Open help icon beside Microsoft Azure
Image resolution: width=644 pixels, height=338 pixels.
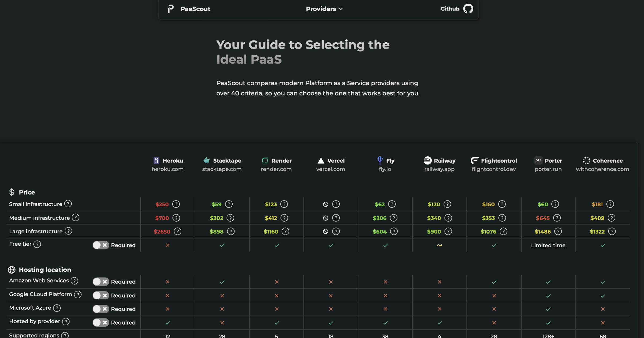[57, 308]
